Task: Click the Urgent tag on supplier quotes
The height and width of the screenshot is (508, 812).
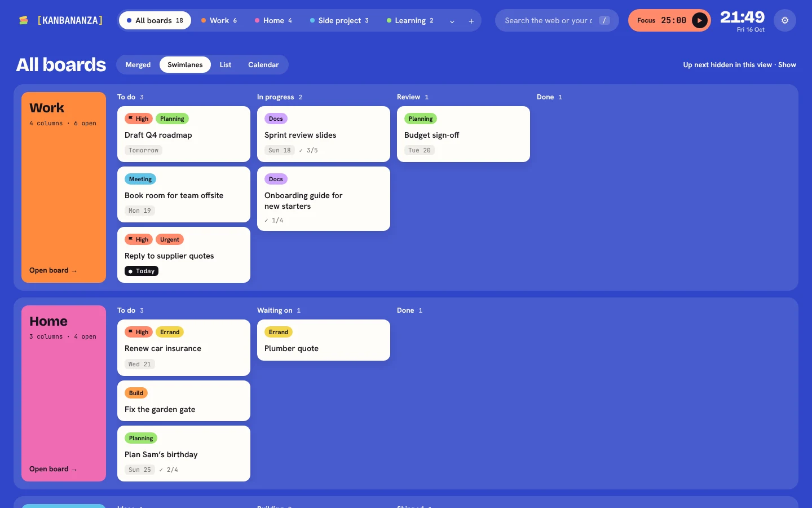Action: [x=170, y=239]
